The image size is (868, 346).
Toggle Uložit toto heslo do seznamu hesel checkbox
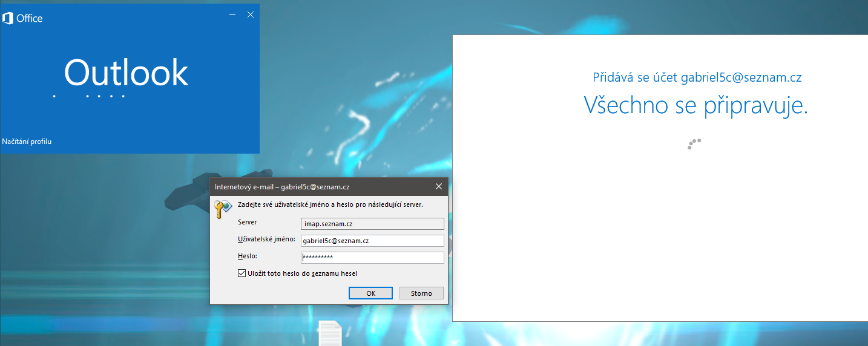(x=242, y=273)
